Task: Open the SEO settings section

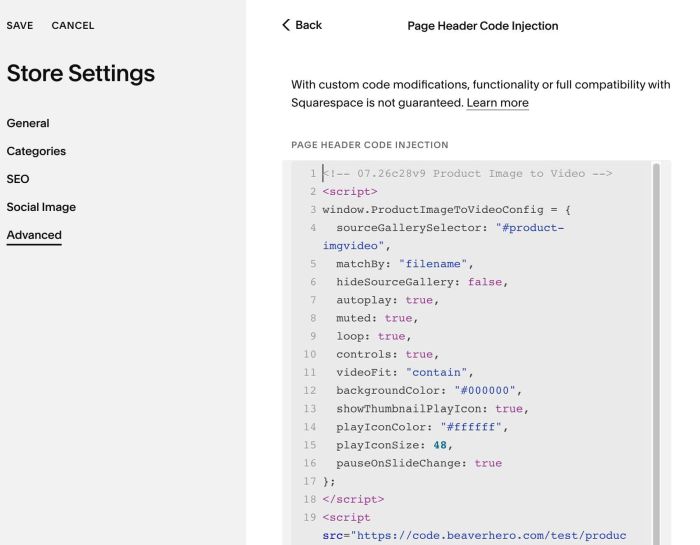Action: tap(18, 179)
